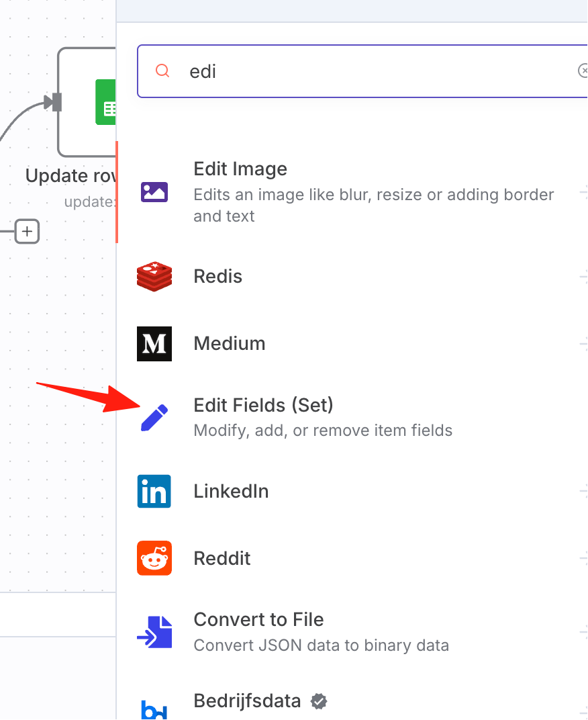The image size is (588, 720).
Task: Add the 'Edit Fields (Set)' node
Action: 352,418
